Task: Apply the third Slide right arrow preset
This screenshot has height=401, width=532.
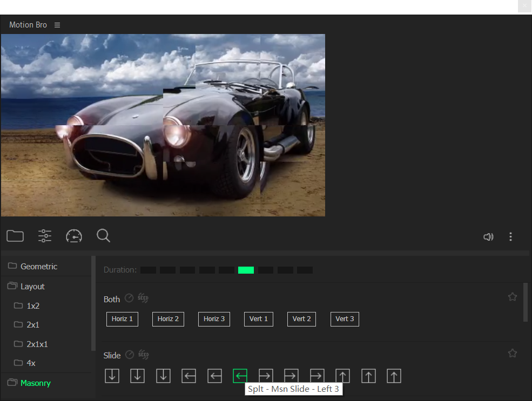Action: [317, 376]
